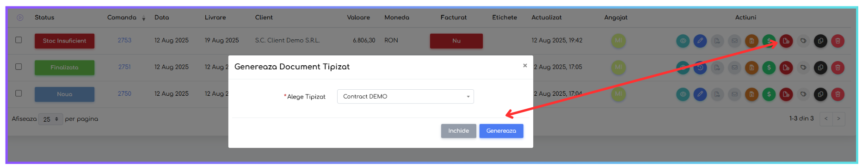Delete order 2750 with the trash icon
This screenshot has width=868, height=167.
[x=838, y=94]
